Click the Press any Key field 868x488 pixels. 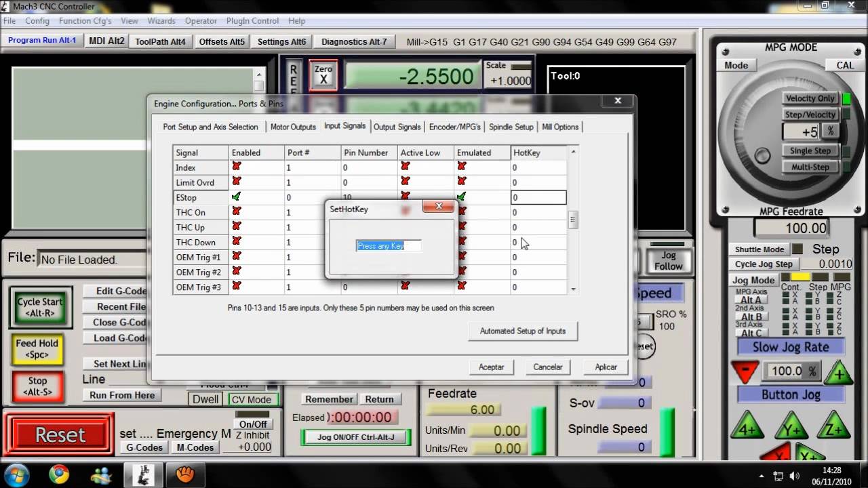pos(389,246)
